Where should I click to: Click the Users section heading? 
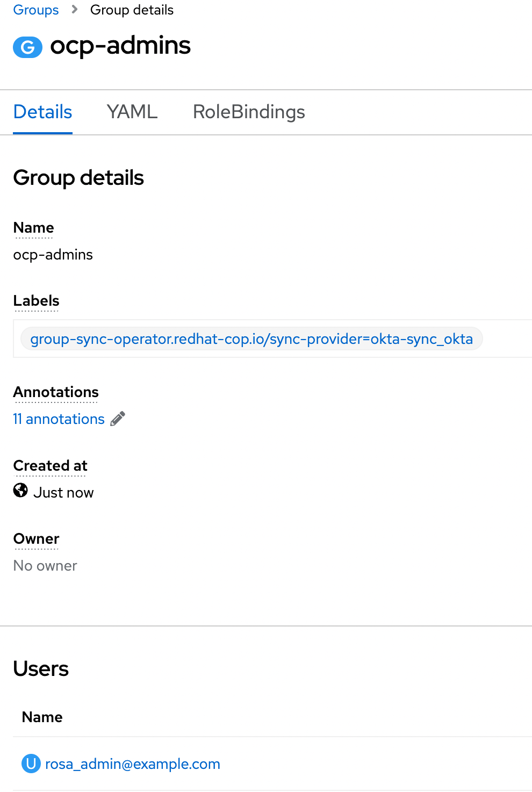coord(41,668)
